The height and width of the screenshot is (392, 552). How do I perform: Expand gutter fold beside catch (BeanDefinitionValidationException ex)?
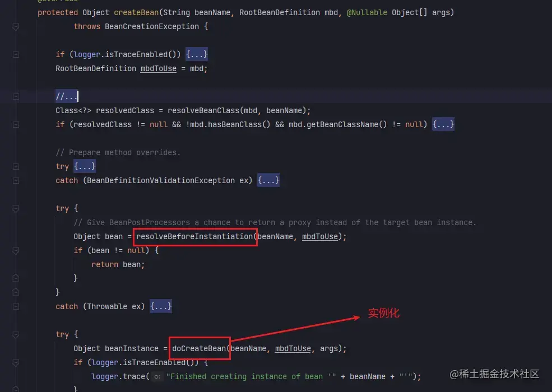tap(16, 180)
